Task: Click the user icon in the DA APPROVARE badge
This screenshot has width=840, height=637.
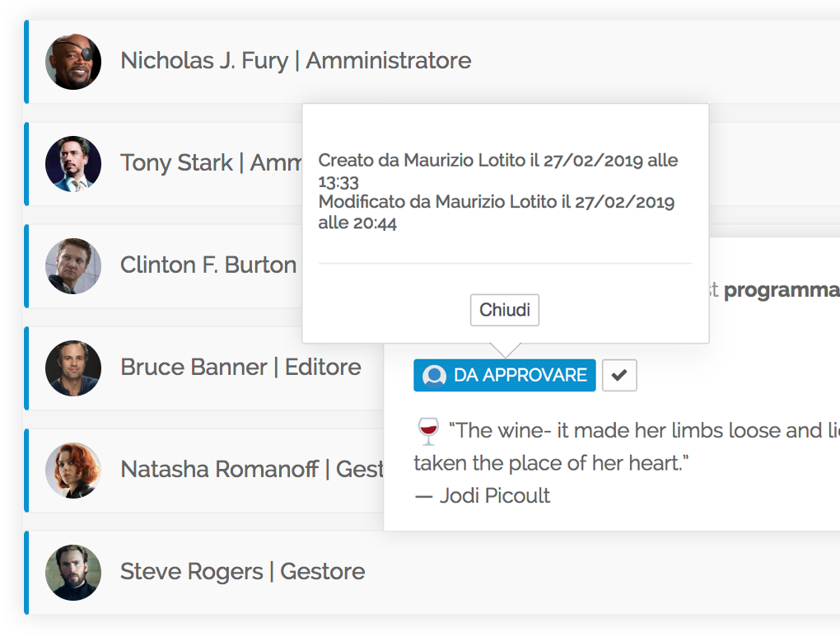Action: [434, 376]
